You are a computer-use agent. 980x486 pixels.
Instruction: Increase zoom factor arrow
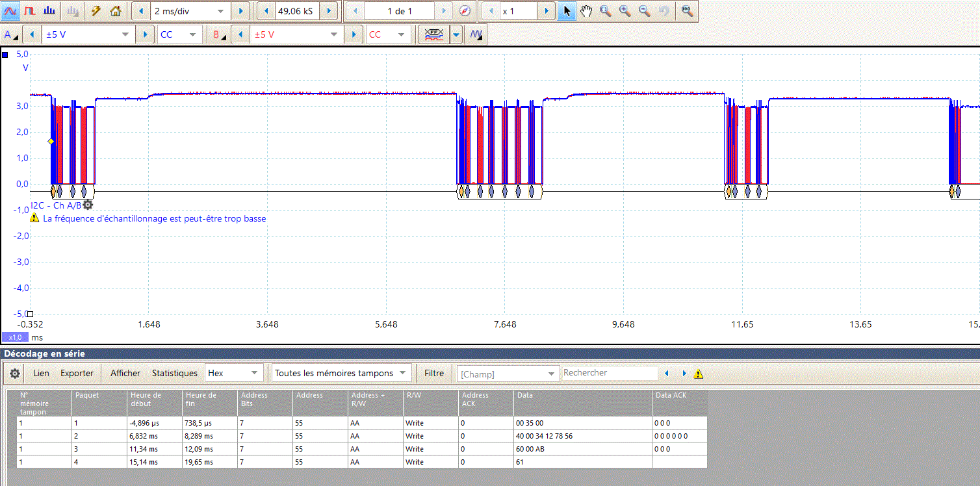547,11
